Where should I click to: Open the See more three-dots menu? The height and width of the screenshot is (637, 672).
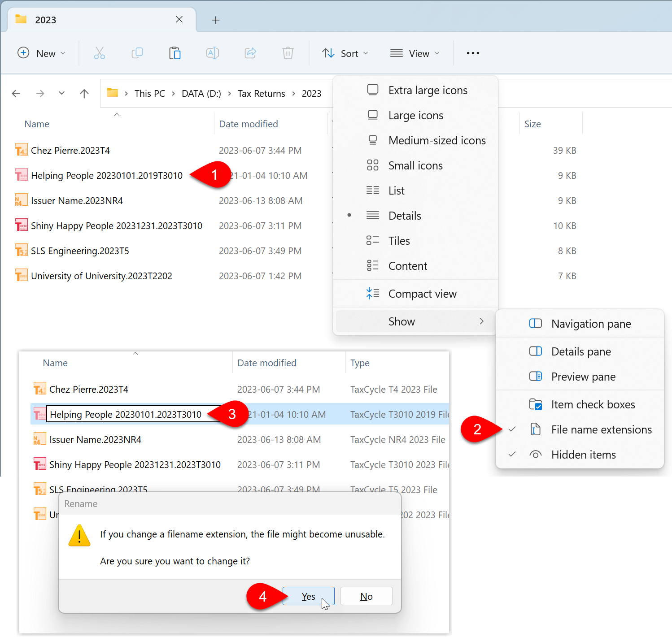[x=473, y=53]
